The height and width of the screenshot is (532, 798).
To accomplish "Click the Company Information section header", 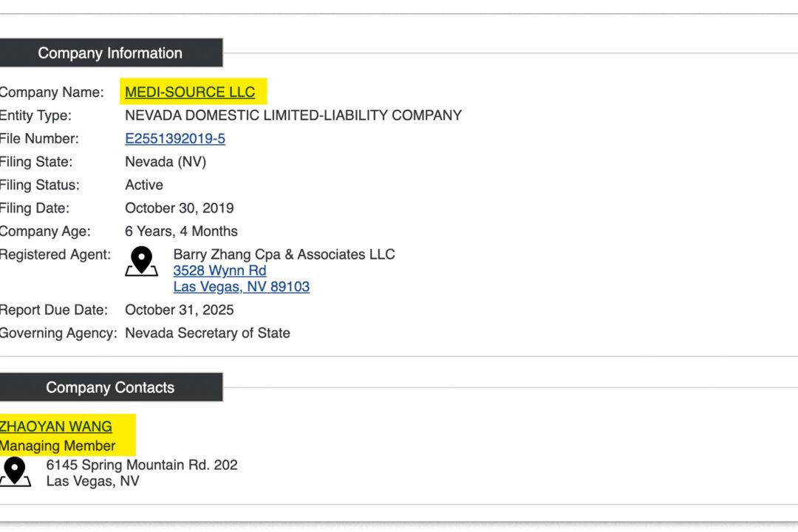I will click(110, 52).
